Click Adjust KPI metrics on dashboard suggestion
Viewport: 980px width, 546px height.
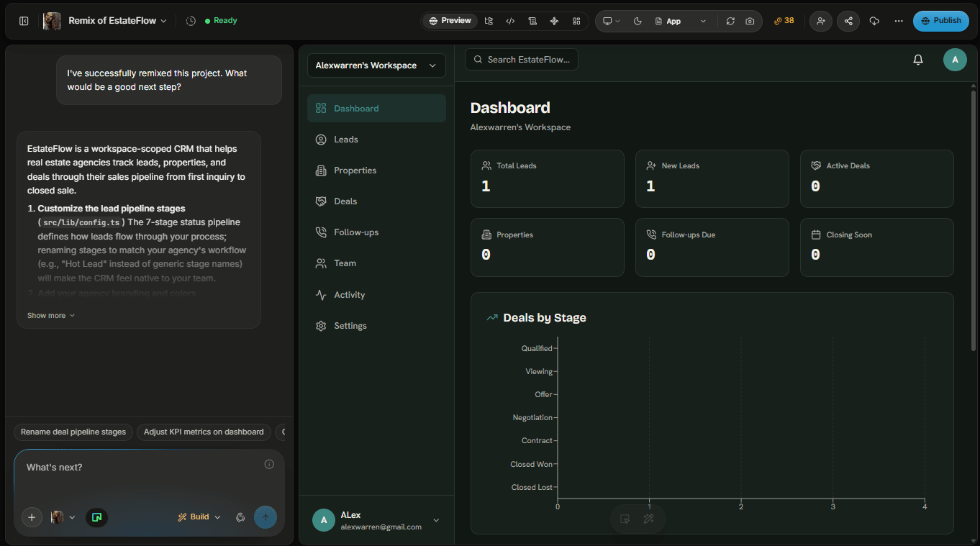pyautogui.click(x=204, y=432)
